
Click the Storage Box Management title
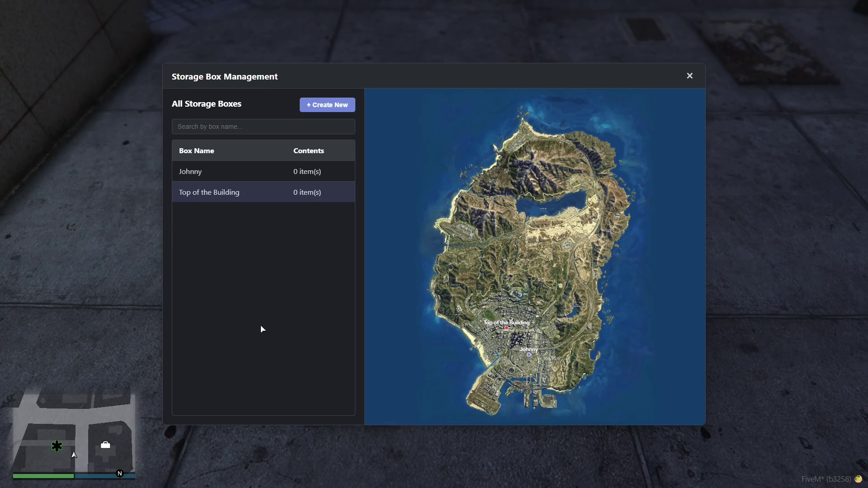[225, 77]
